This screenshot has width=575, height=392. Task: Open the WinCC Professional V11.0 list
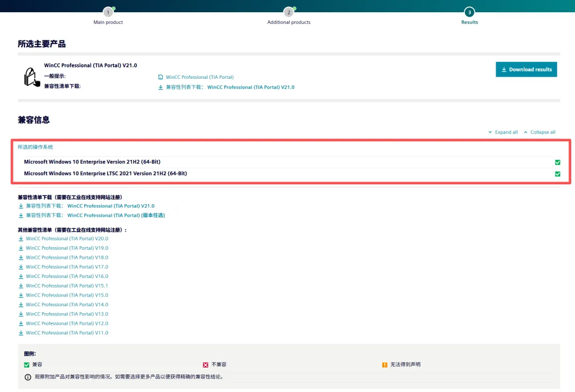[x=67, y=332]
